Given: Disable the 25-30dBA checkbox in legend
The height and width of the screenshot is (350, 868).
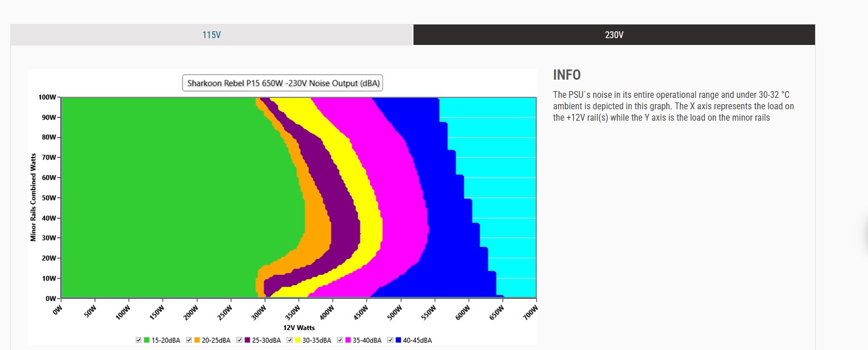Looking at the screenshot, I should [x=239, y=340].
